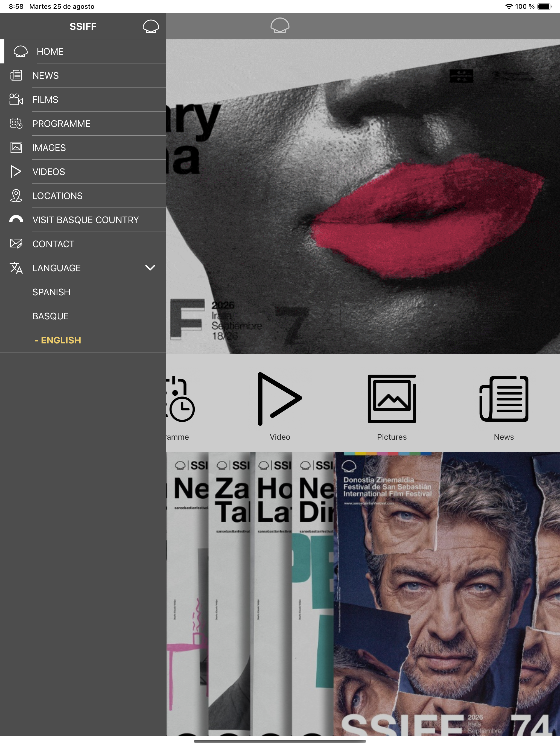Tap the Video label under the play icon
The height and width of the screenshot is (747, 560).
[280, 437]
